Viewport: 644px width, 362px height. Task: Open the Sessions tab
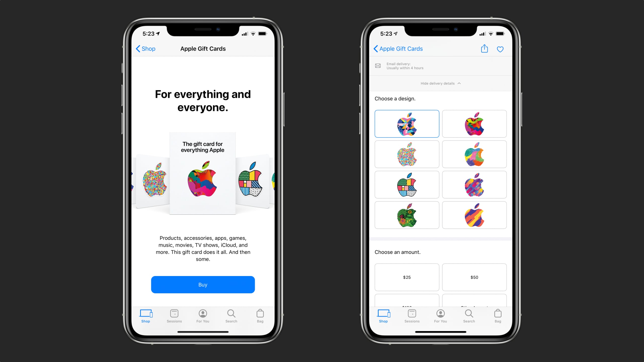pos(174,316)
